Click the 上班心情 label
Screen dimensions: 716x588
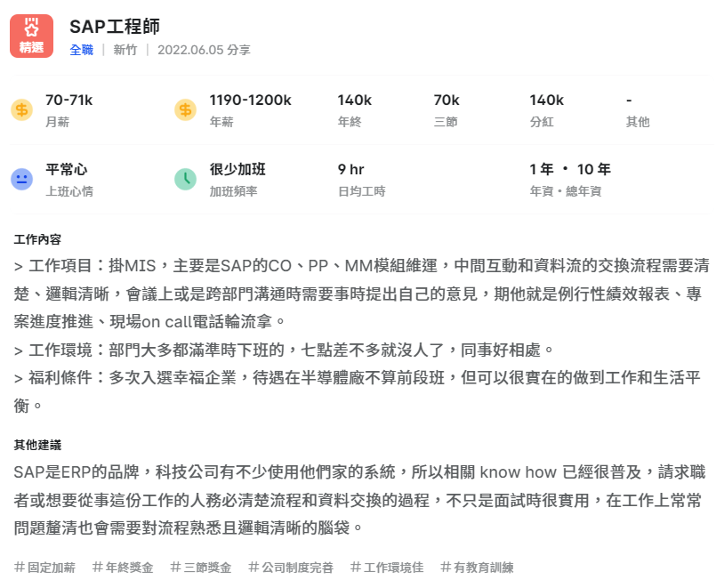point(69,191)
